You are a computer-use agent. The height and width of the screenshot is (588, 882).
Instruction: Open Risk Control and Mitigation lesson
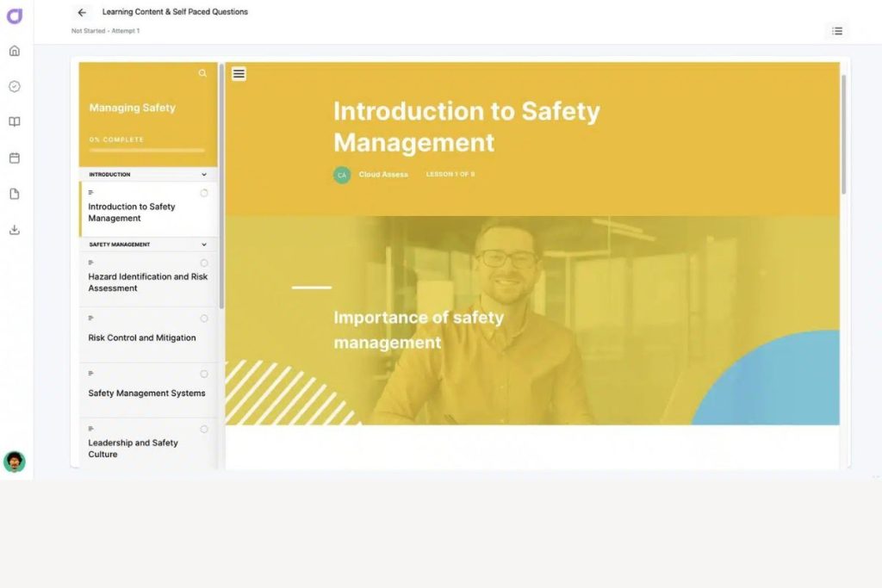tap(148, 335)
